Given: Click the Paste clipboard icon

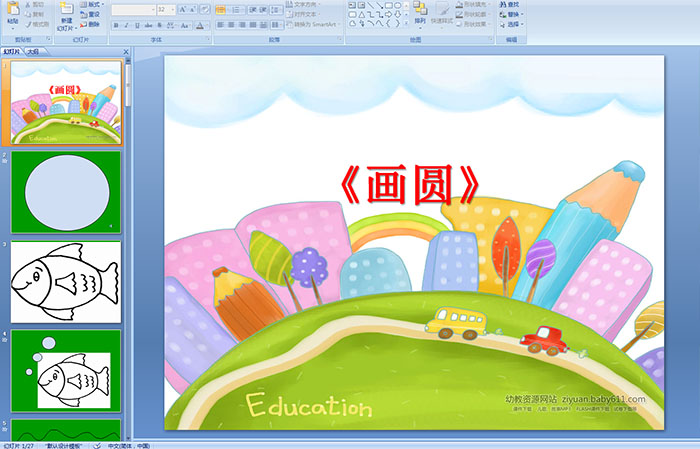Looking at the screenshot, I should coord(13,9).
